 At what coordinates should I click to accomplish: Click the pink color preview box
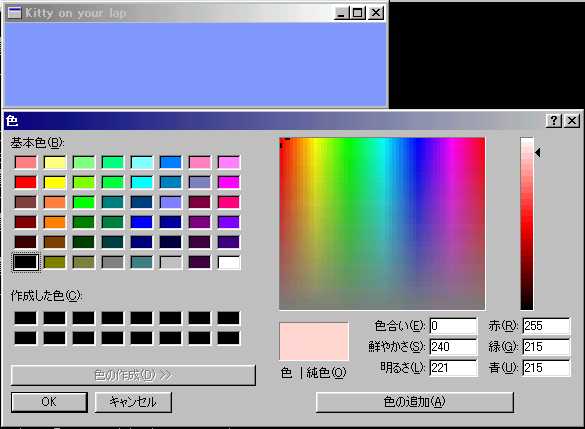[x=314, y=341]
